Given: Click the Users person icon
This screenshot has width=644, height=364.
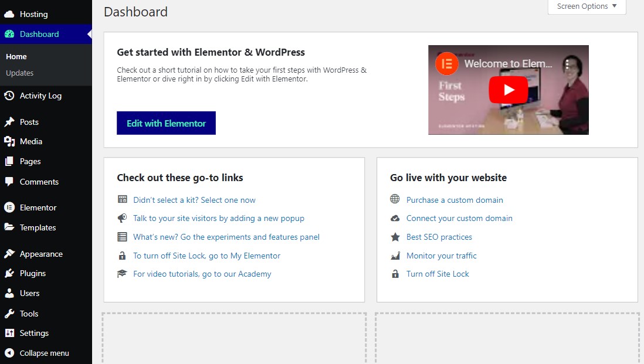Looking at the screenshot, I should point(9,293).
